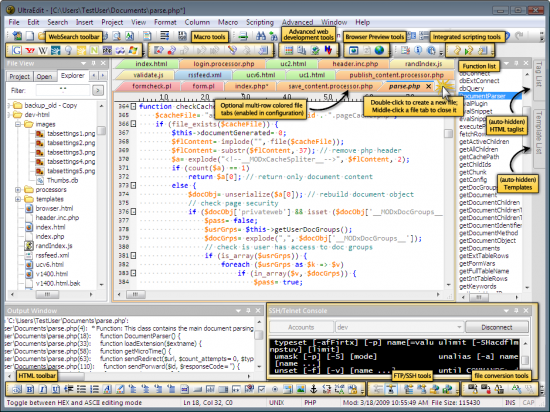Pin the SSH/Telnet Console panel
Screen dimensions: 550x412
(516, 311)
